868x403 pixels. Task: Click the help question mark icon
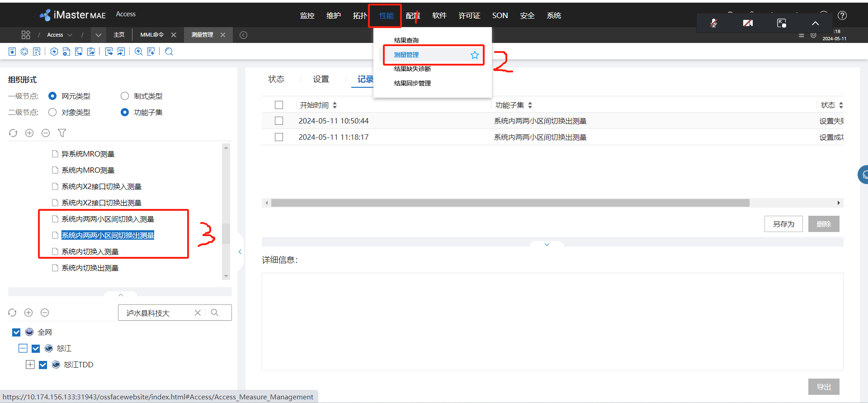(842, 15)
